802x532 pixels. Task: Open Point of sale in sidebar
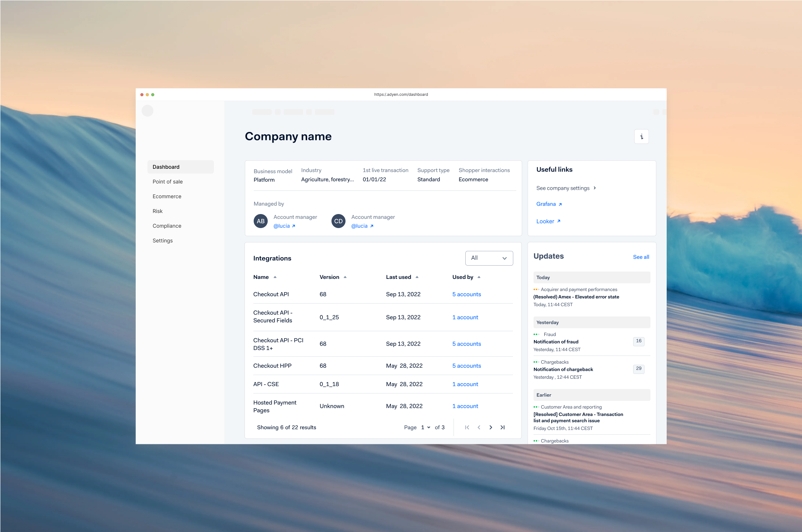point(167,182)
